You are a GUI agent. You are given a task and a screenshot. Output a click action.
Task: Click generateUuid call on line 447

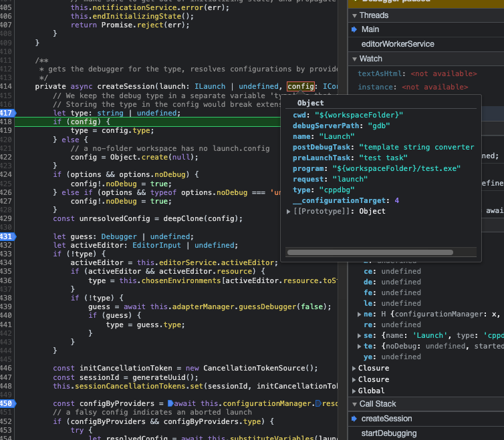pos(159,377)
